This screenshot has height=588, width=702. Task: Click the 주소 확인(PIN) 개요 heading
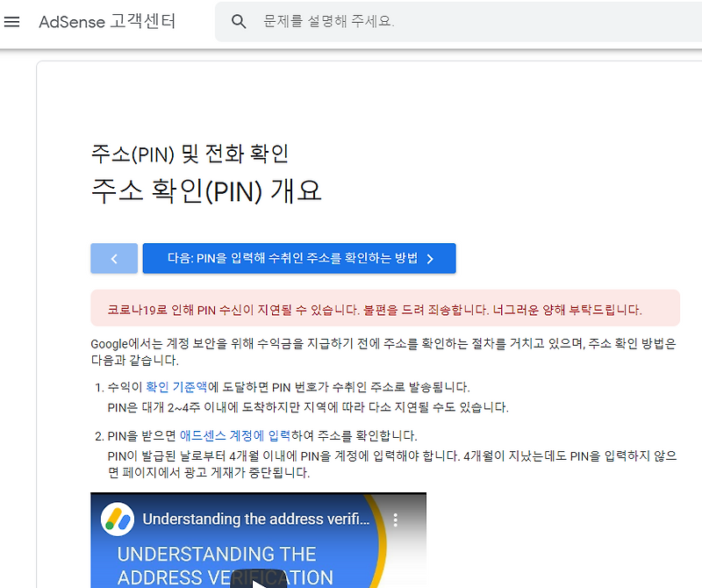206,190
